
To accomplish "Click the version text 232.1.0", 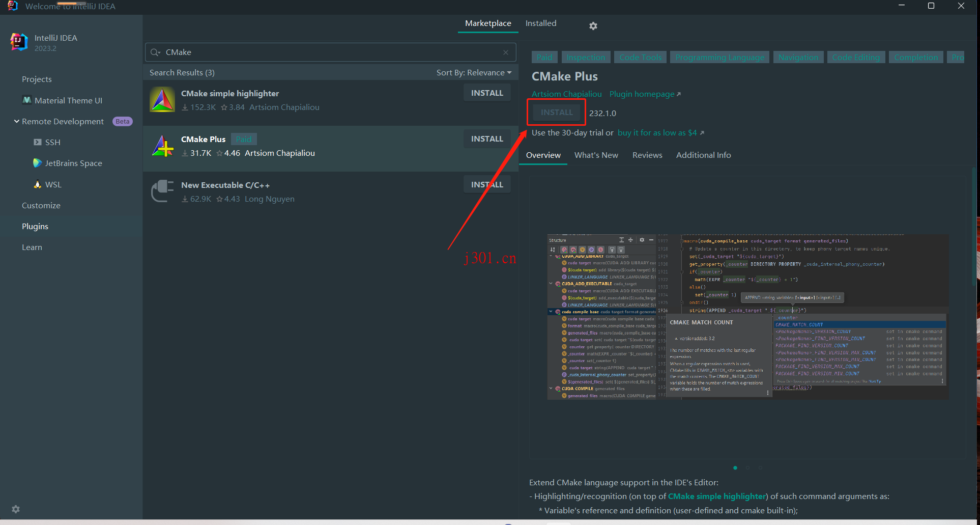I will [x=602, y=113].
